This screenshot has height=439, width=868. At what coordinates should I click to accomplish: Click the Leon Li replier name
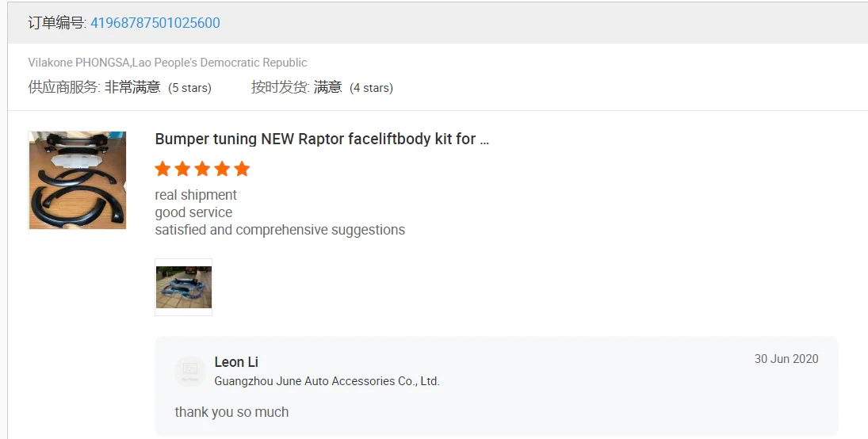tap(236, 362)
